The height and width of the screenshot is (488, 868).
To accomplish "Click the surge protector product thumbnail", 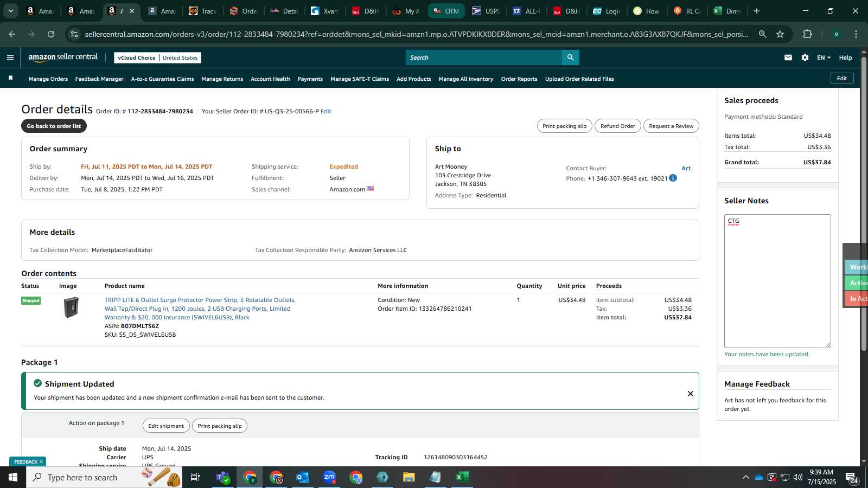I will point(71,307).
